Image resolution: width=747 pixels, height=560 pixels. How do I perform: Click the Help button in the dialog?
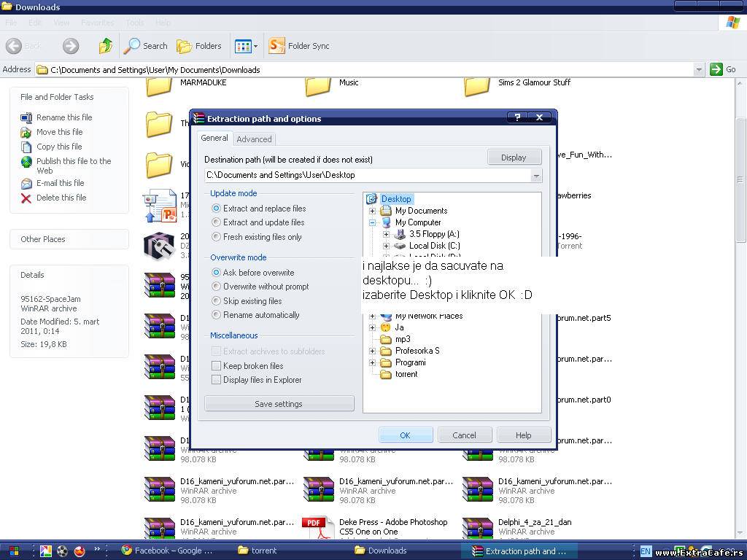point(524,435)
